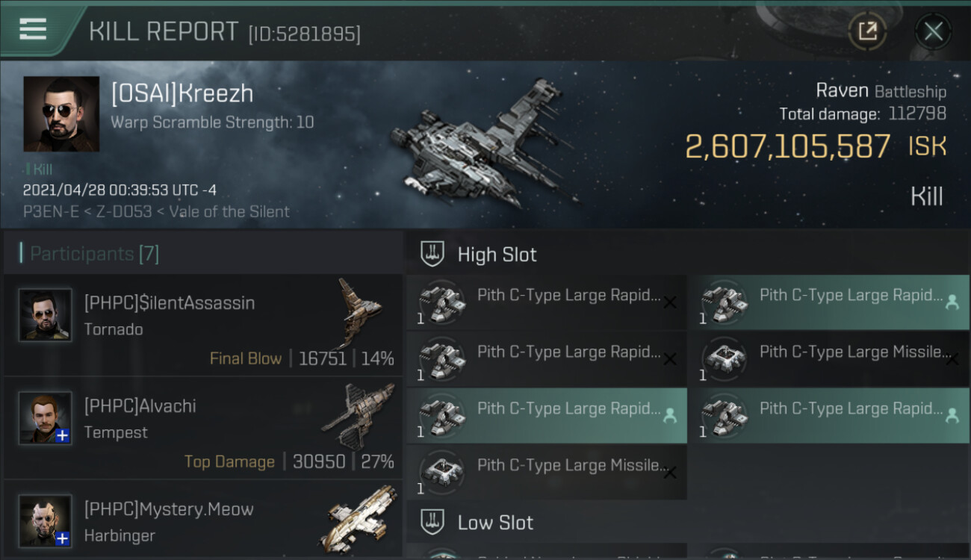Click Kreezh's character portrait

(61, 113)
